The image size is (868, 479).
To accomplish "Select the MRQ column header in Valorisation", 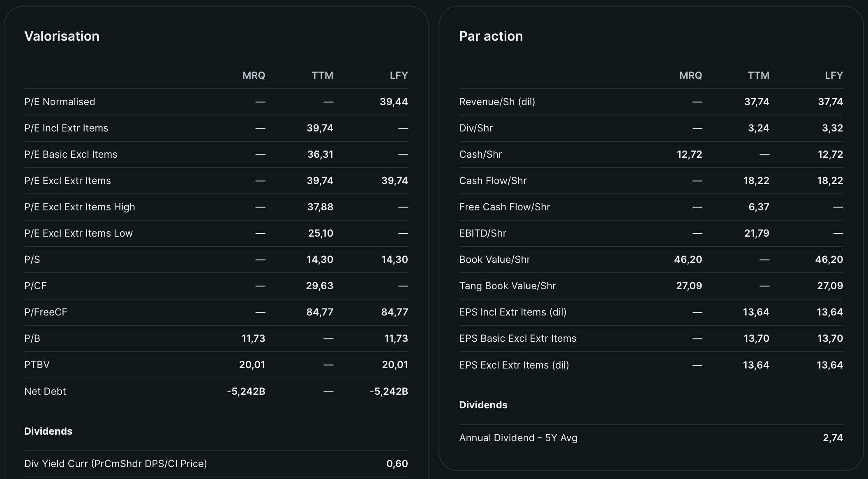I will click(x=254, y=76).
